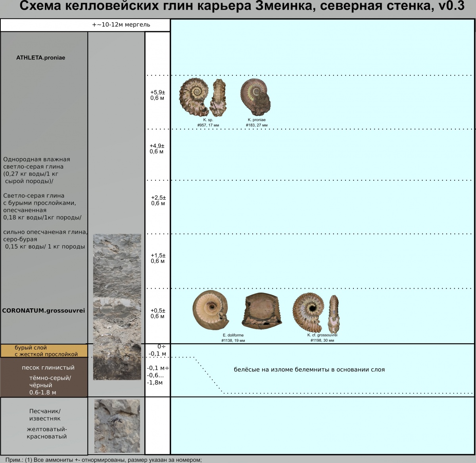Click the '+0,5± 0,6 м' height label
Viewport: 476px width, 463px height.
157,313
